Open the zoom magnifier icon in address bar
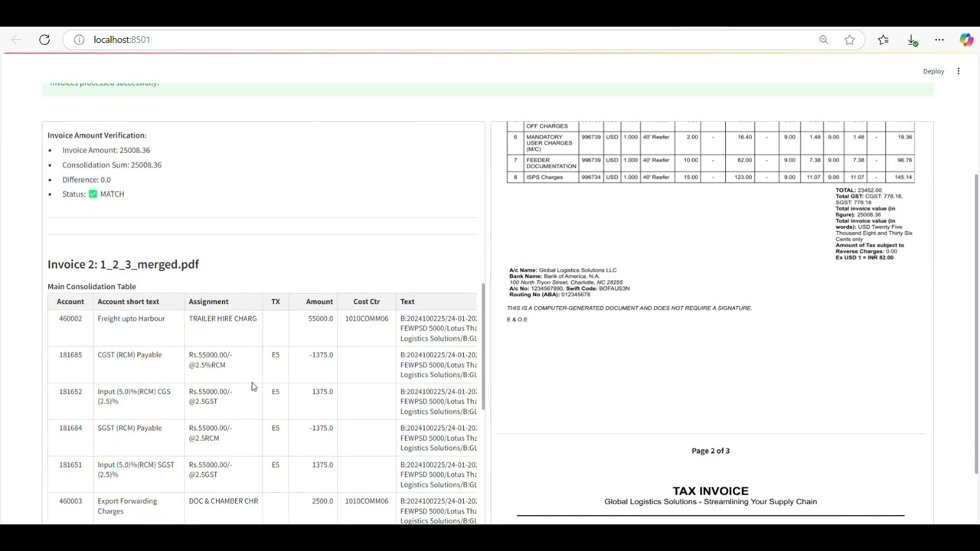Screen dimensions: 980x551 (824, 40)
